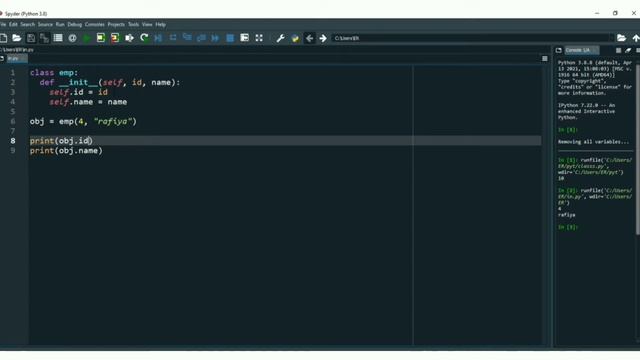Open the file list toolbar icon

pyautogui.click(x=58, y=38)
